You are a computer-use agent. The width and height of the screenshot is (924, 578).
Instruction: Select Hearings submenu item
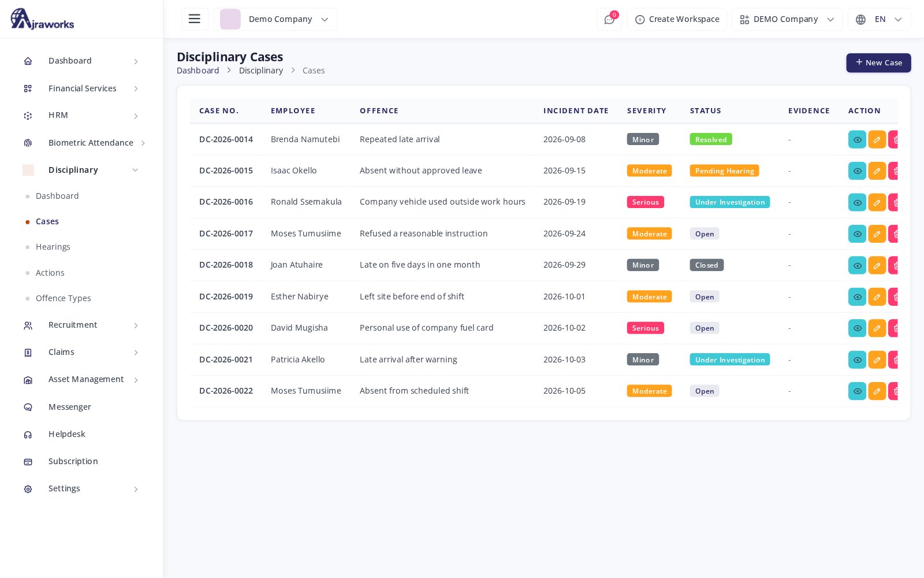[x=53, y=247]
